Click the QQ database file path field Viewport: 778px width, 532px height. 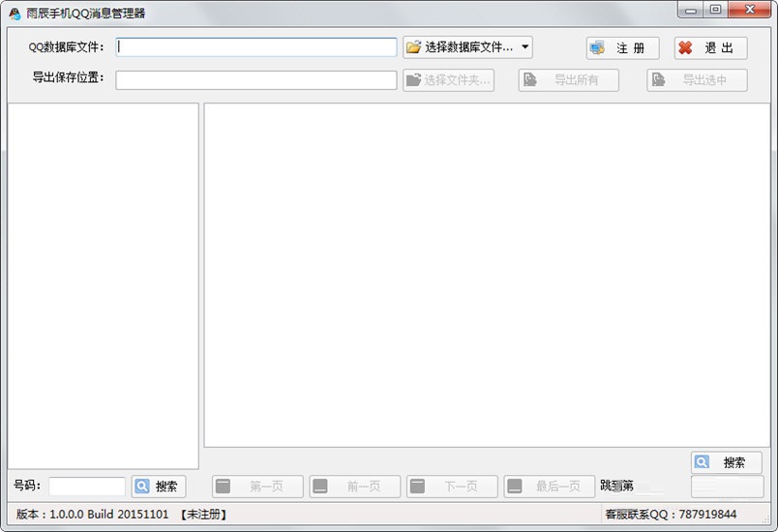[256, 47]
